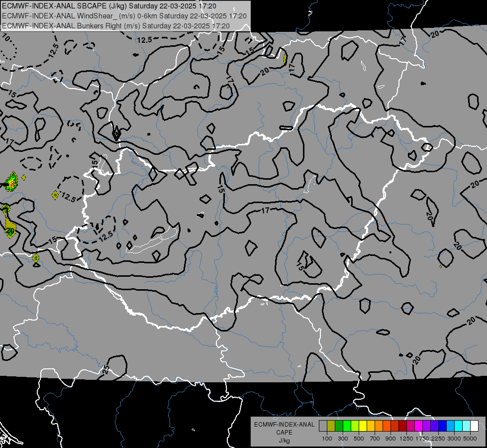Image resolution: width=487 pixels, height=448 pixels.
Task: Click the 10 dotted contour label
Action: tap(6, 38)
